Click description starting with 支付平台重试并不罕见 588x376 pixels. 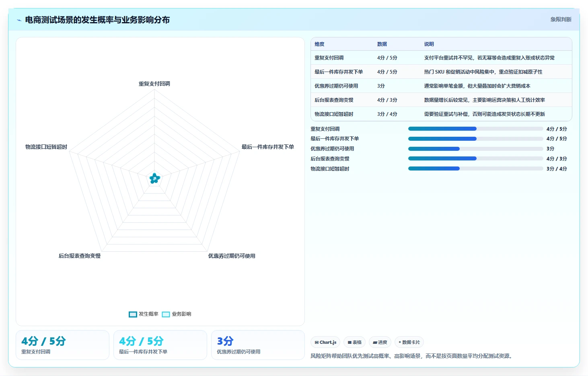[x=489, y=58]
